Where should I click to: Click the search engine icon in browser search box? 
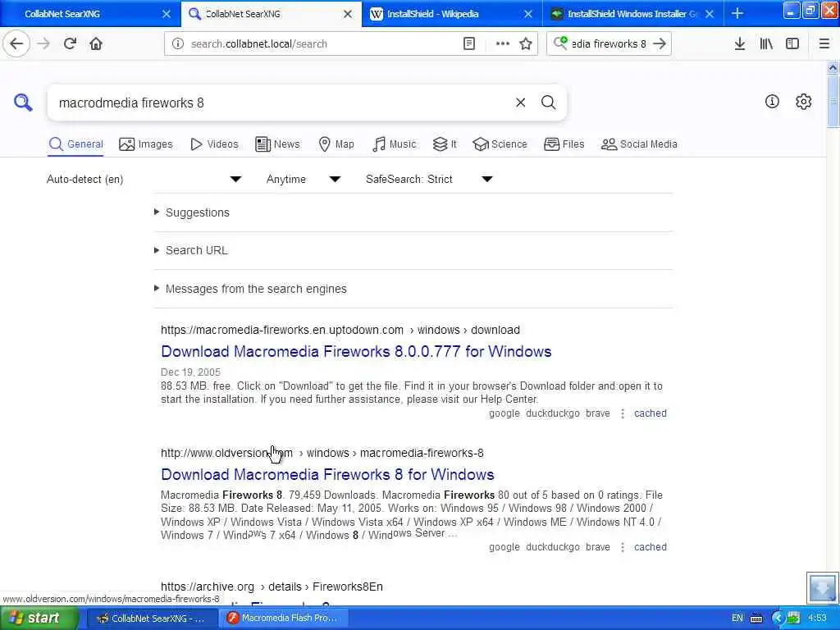560,43
